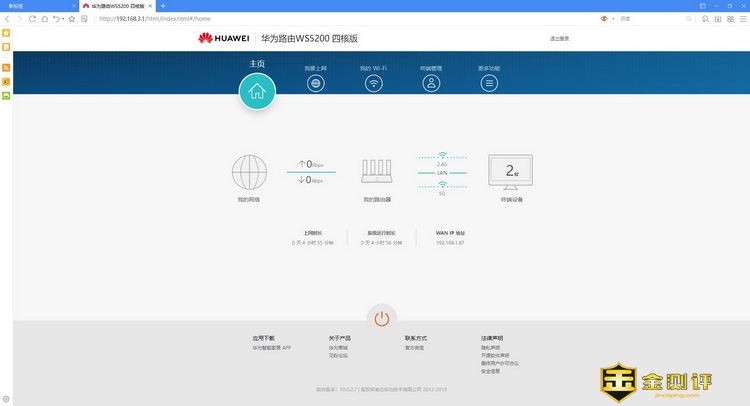Open 隐私声明 privacy statement link
The height and width of the screenshot is (406, 750).
coord(491,347)
